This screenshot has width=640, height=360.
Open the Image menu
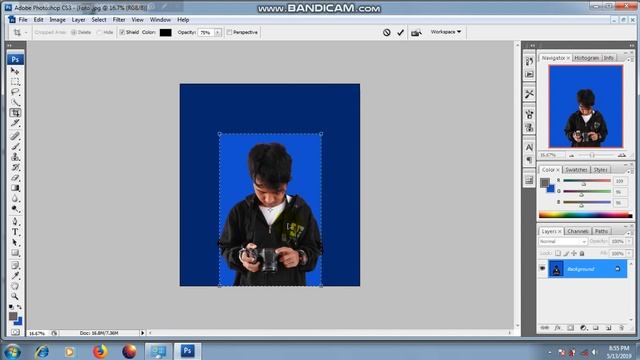click(x=57, y=20)
